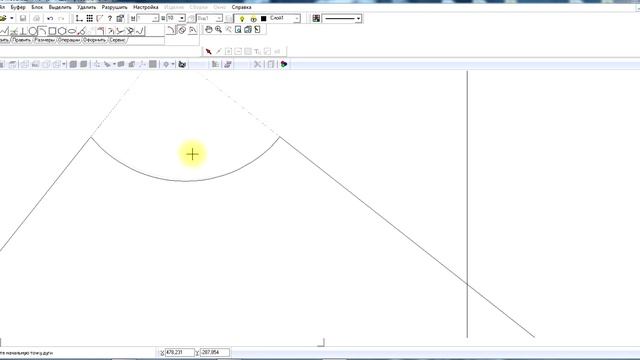Open dropdown beside the lamp icon
This screenshot has height=360, width=640.
tap(173, 64)
